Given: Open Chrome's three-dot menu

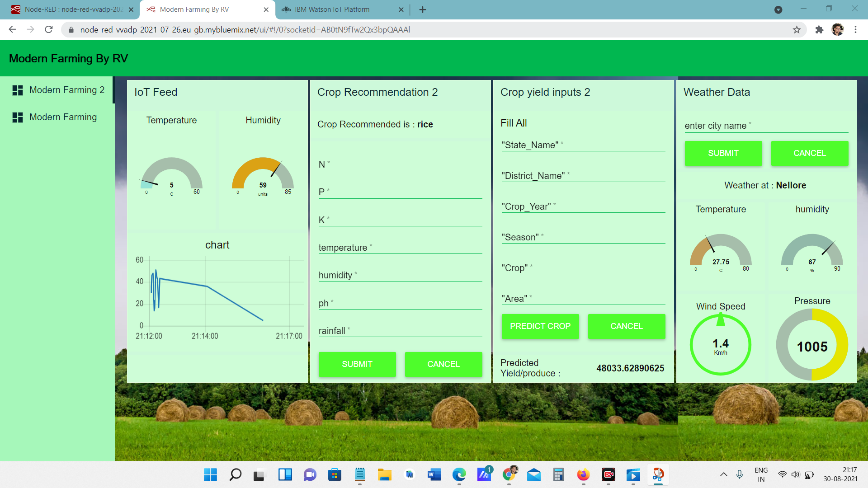Looking at the screenshot, I should coord(856,29).
